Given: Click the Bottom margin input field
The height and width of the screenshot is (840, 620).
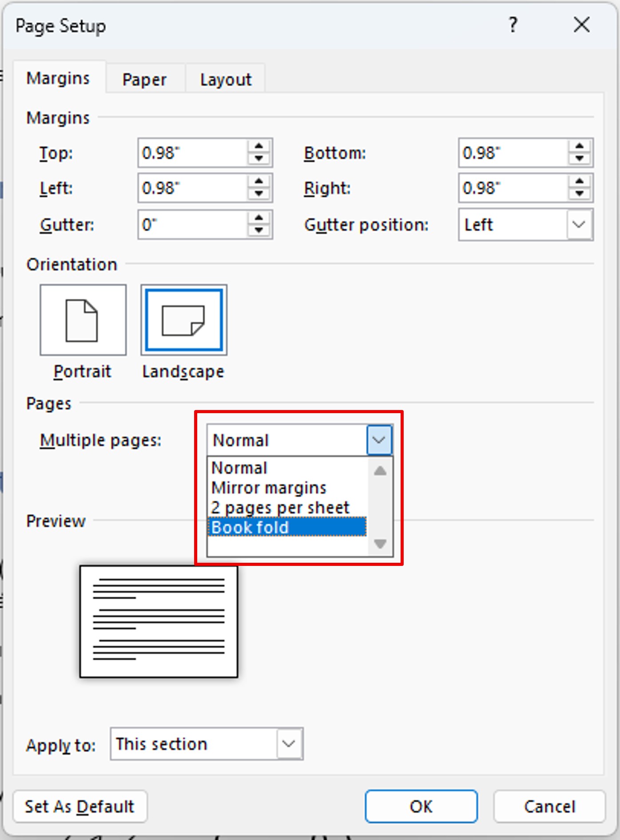Looking at the screenshot, I should (513, 153).
